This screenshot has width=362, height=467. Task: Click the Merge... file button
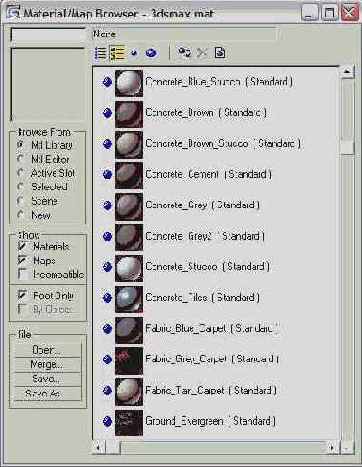coord(48,365)
